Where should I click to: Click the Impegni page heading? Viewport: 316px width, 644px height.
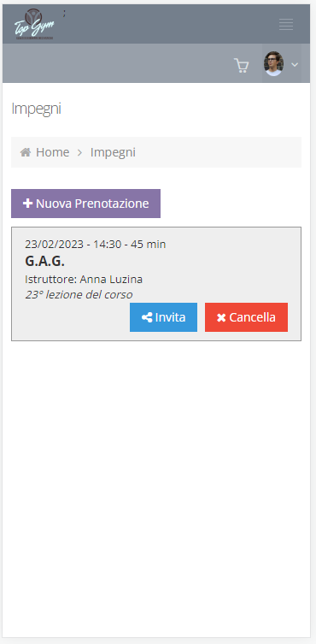click(x=36, y=109)
